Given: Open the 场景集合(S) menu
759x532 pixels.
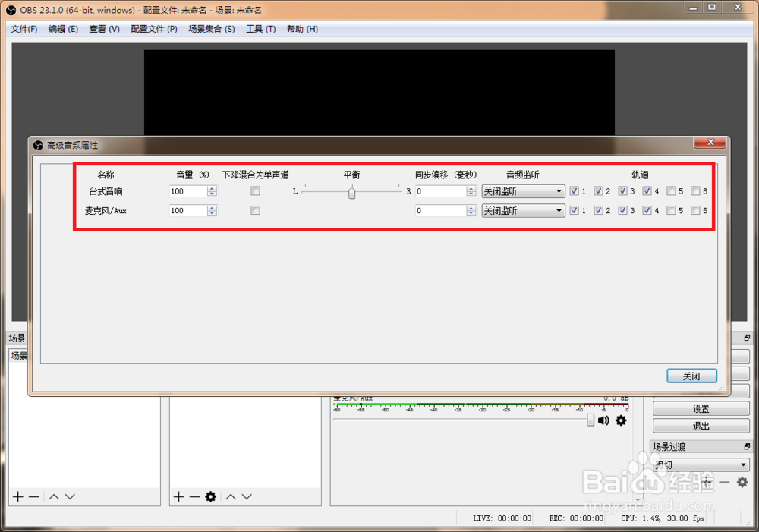Looking at the screenshot, I should pyautogui.click(x=212, y=29).
